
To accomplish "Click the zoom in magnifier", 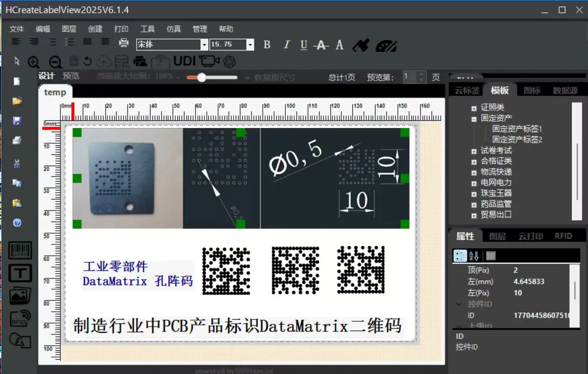I will (x=34, y=62).
